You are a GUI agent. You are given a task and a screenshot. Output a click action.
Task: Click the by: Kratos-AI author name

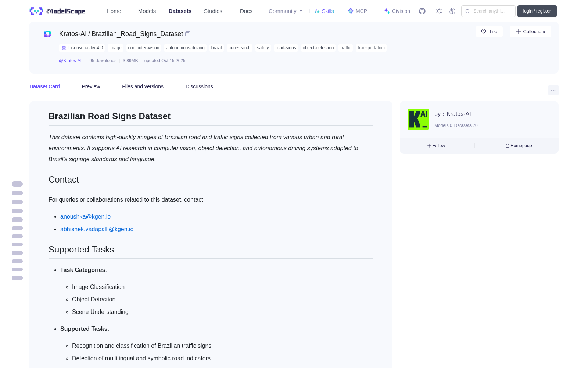click(452, 114)
